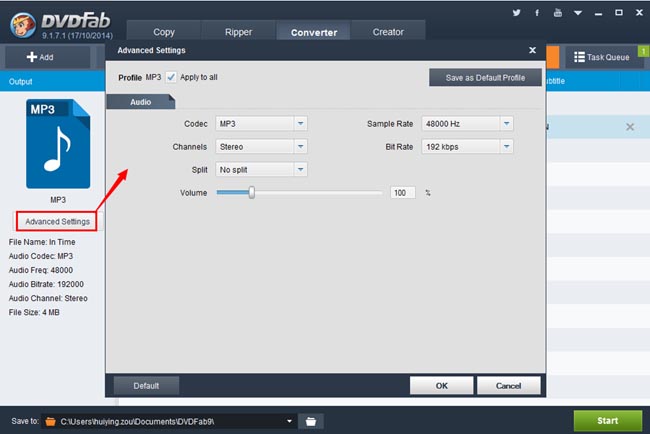Image resolution: width=650 pixels, height=434 pixels.
Task: Open Advanced Settings in left panel
Action: (57, 221)
